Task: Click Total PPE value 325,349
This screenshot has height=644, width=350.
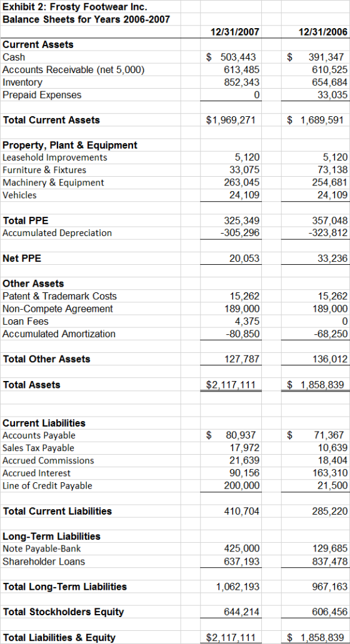Action: point(241,220)
